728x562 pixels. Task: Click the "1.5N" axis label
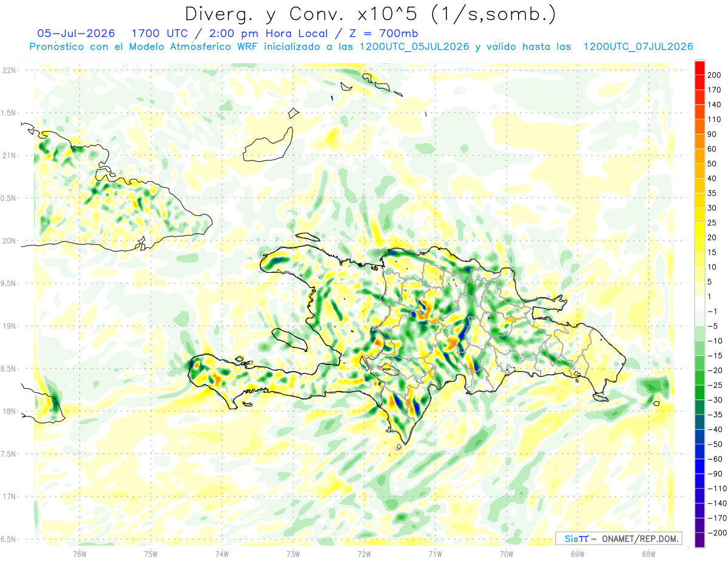(x=8, y=113)
